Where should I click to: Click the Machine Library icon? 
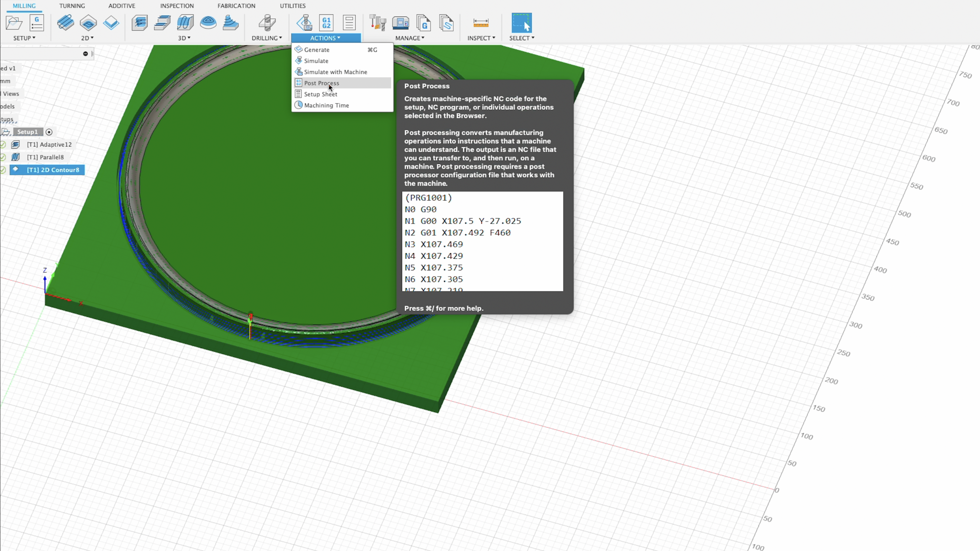(x=401, y=23)
